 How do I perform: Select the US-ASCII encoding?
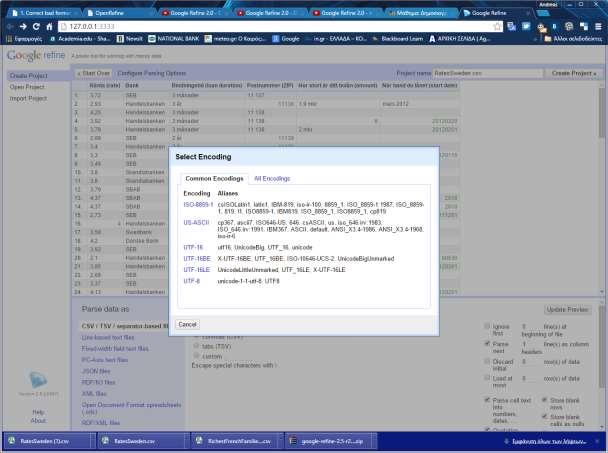coord(196,223)
